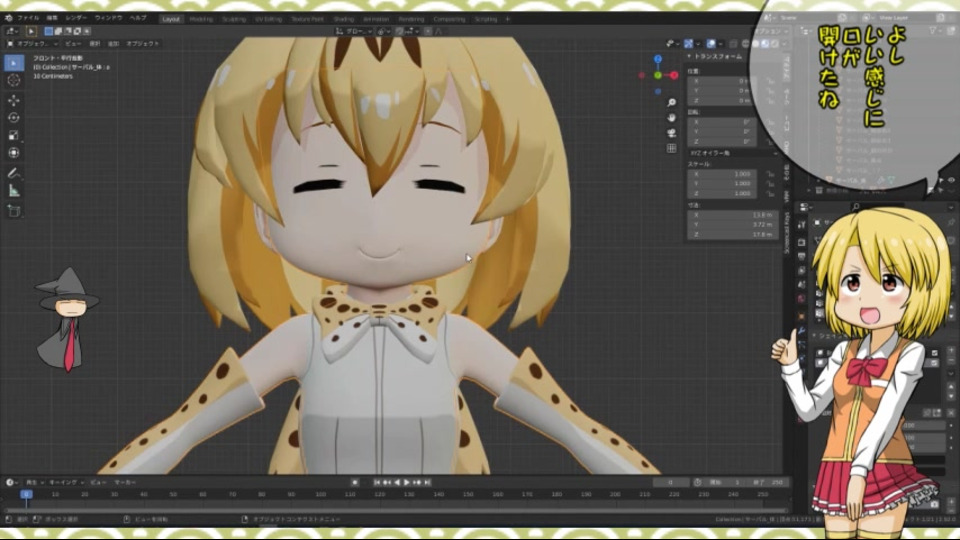Toggle snapping magnet in viewport header

pos(399,31)
